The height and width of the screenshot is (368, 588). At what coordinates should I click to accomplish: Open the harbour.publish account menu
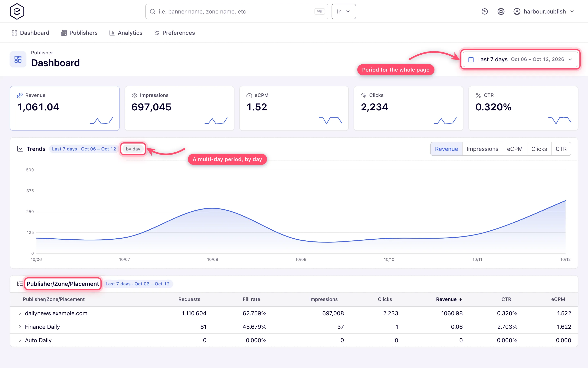[x=544, y=11]
